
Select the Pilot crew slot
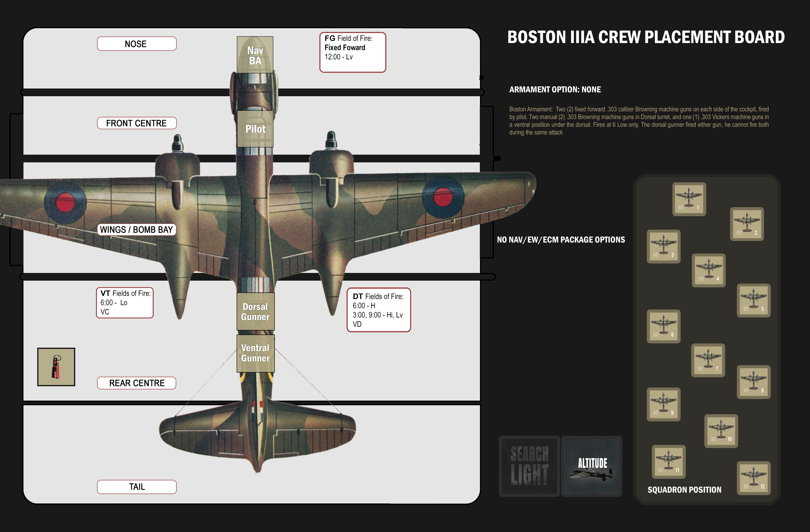pos(255,129)
